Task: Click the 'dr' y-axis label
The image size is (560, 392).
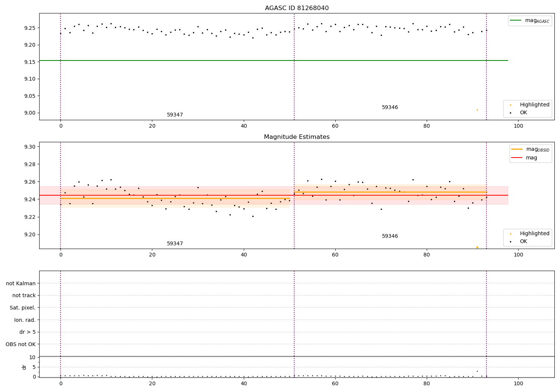Action: click(24, 367)
